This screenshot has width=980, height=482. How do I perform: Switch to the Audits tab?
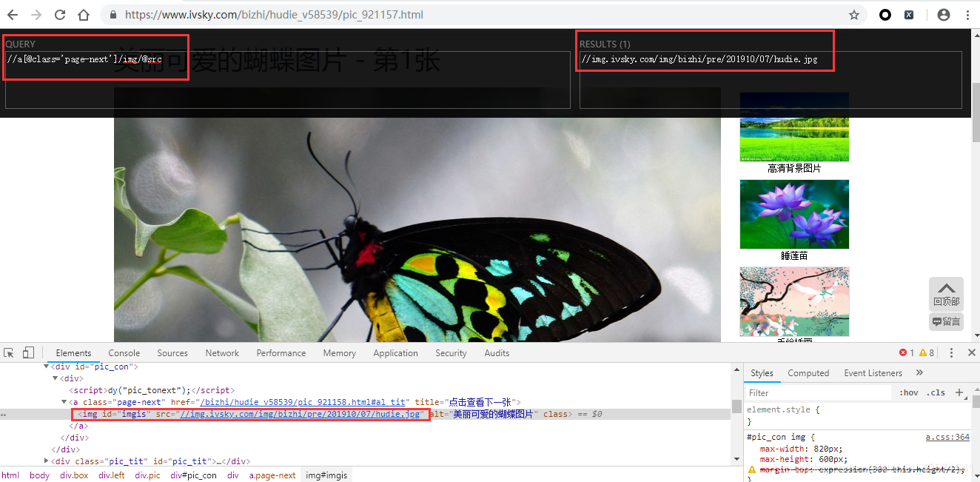pyautogui.click(x=497, y=353)
